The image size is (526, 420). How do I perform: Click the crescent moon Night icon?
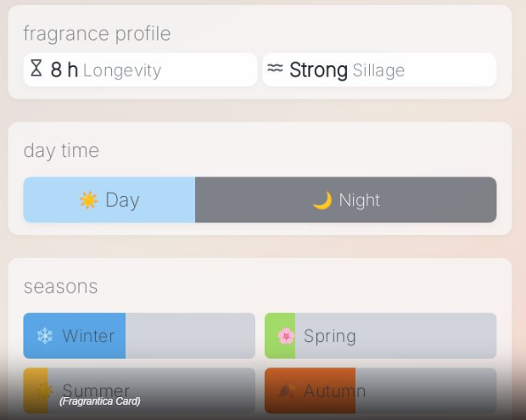(322, 200)
